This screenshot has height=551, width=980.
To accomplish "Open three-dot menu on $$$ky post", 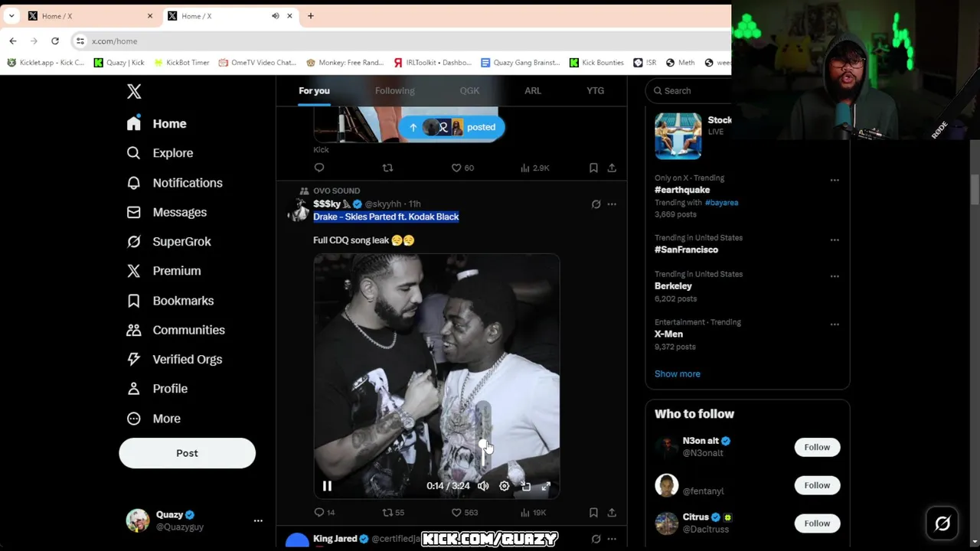I will click(612, 204).
